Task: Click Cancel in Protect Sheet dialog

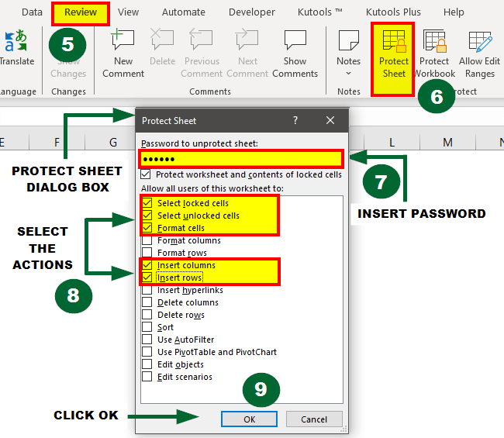Action: [314, 419]
